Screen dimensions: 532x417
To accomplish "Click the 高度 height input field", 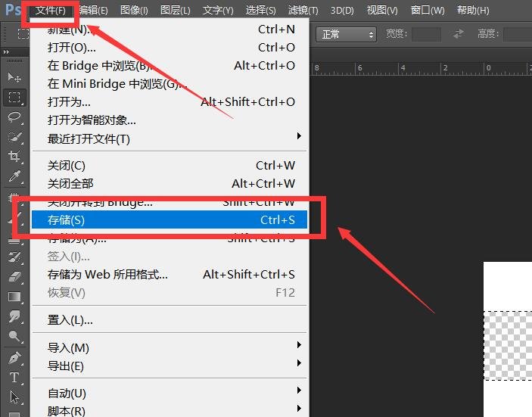I will [518, 34].
